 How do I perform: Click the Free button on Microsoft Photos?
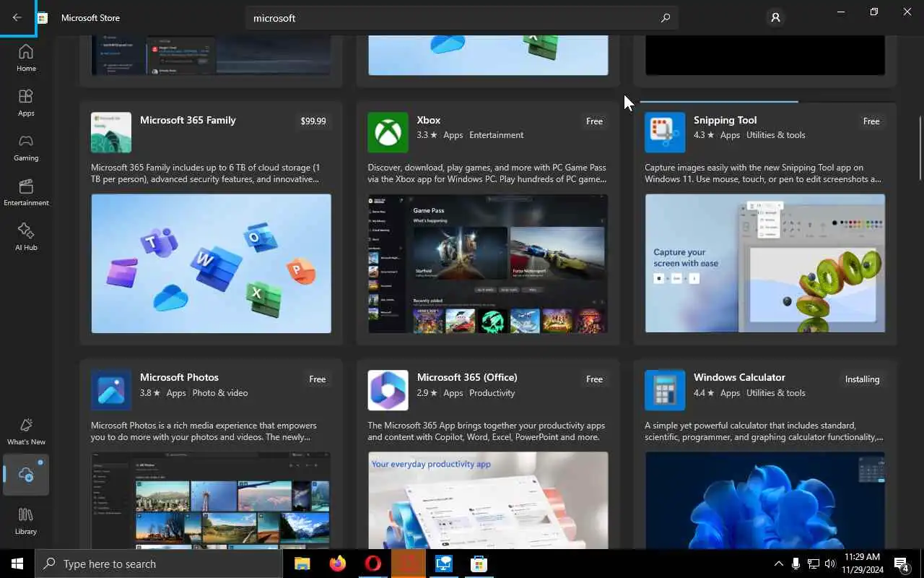318,379
